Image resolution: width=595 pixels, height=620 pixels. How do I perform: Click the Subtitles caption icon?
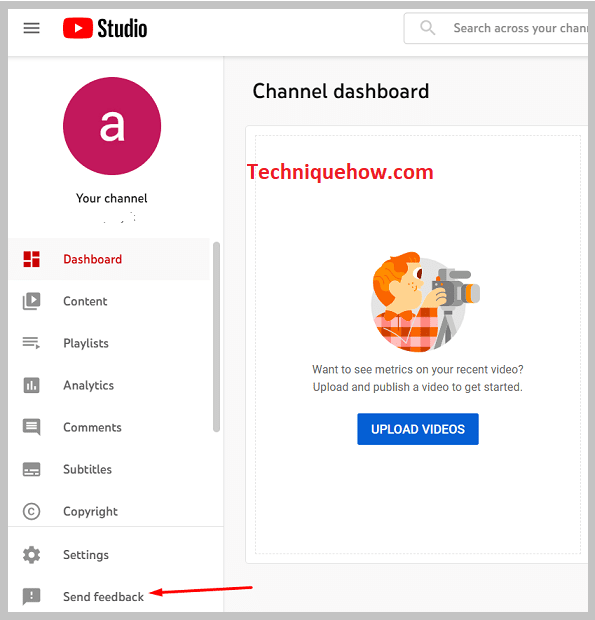pos(32,469)
